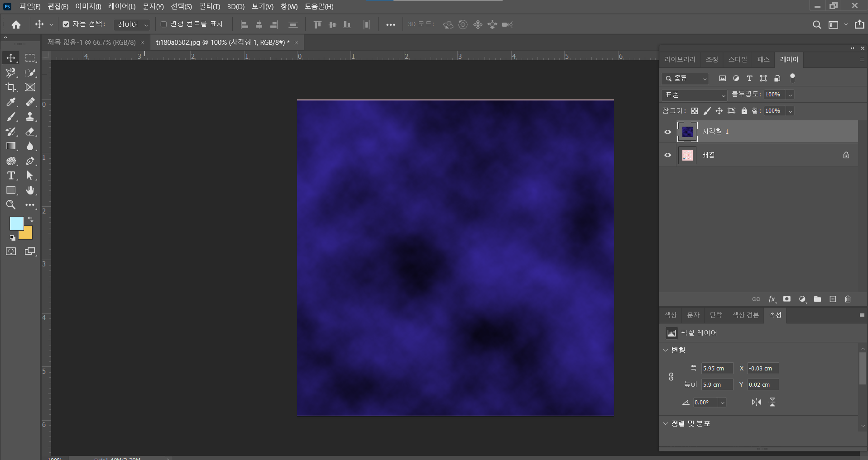Image resolution: width=868 pixels, height=460 pixels.
Task: Uncheck the 자동 선택 checkbox
Action: pos(66,24)
